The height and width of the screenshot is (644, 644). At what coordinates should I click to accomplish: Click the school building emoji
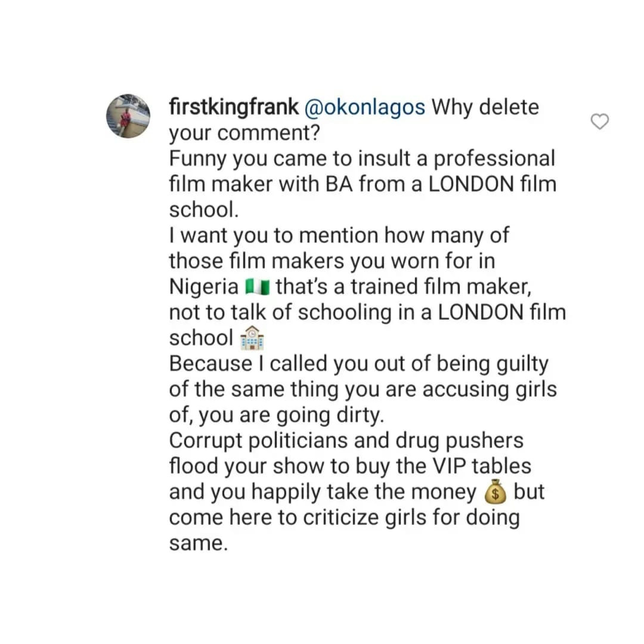tap(252, 338)
